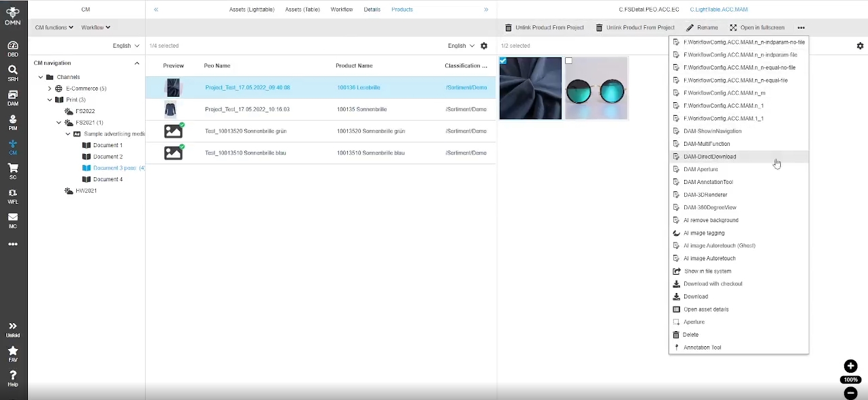Click the FAV star icon
868x400 pixels.
pos(13,353)
